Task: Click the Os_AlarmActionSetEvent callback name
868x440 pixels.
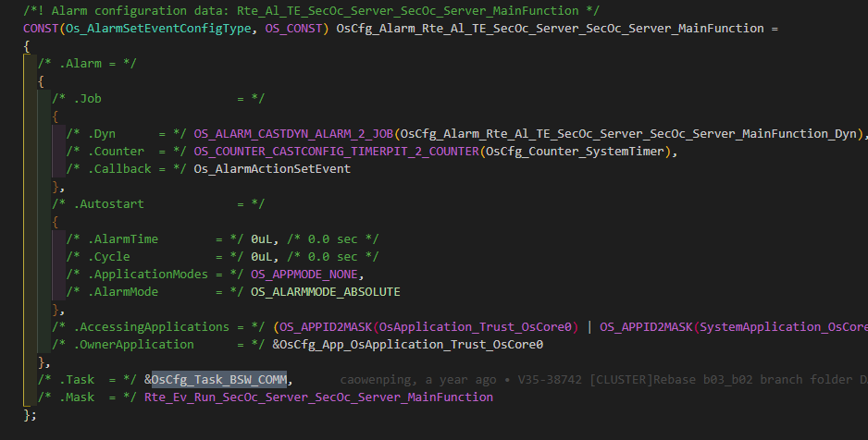Action: coord(271,168)
